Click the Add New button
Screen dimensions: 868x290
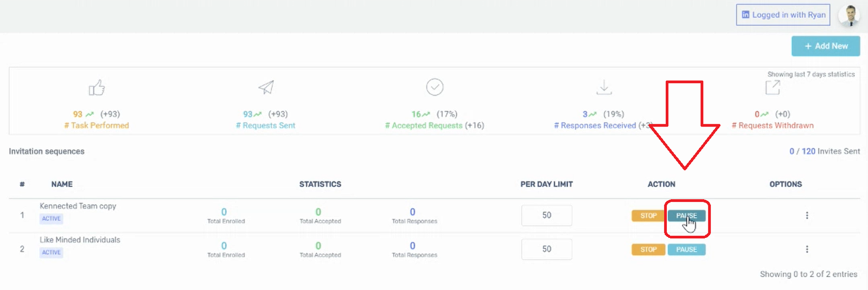point(825,46)
